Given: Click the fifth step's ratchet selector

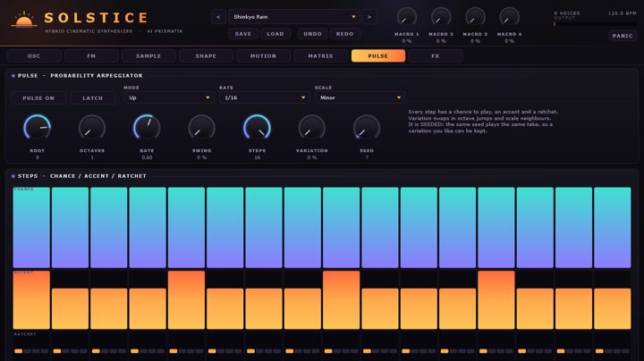Looking at the screenshot, I should click(186, 351).
